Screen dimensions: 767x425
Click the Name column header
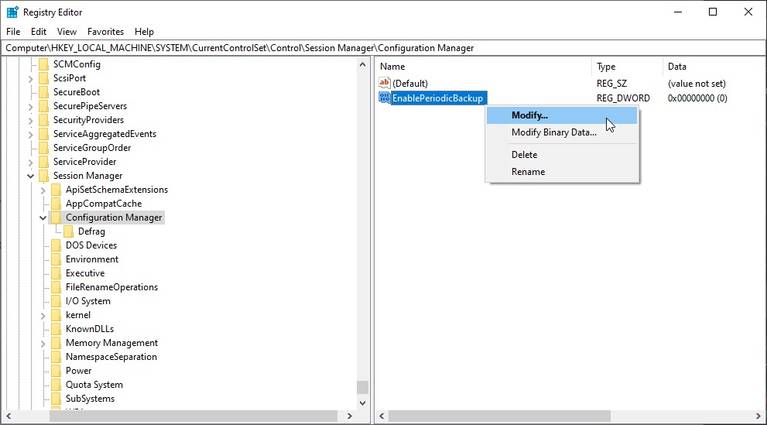483,67
